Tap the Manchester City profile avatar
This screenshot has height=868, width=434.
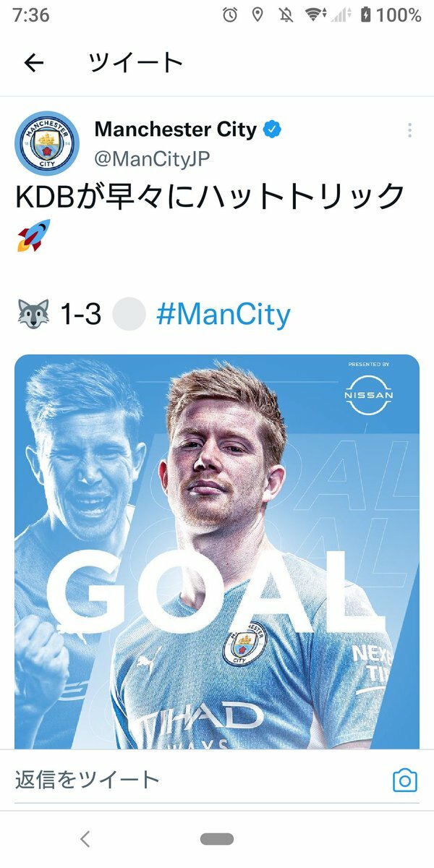pyautogui.click(x=47, y=142)
